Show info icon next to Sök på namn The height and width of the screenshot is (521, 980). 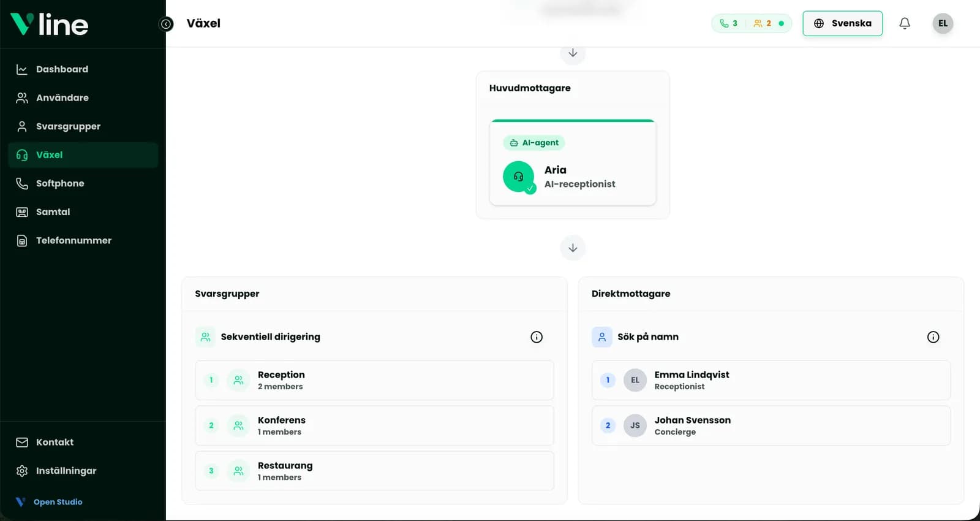(x=933, y=337)
